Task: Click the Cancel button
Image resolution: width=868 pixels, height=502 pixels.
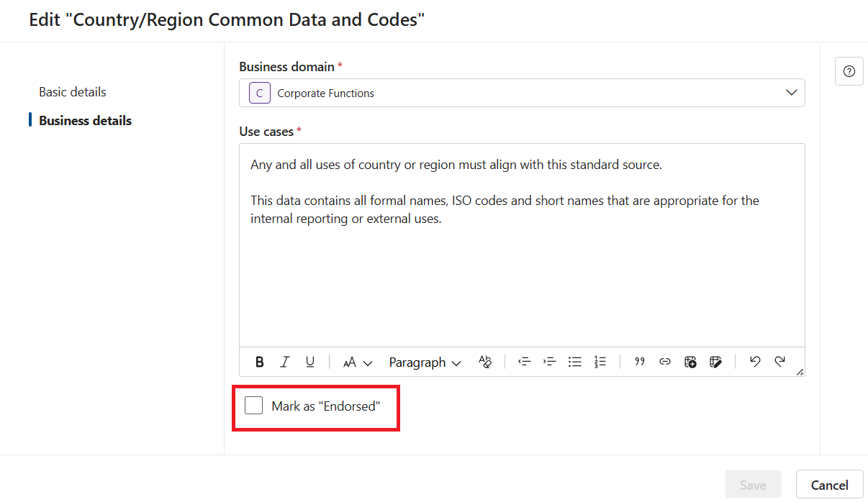Action: [x=830, y=485]
